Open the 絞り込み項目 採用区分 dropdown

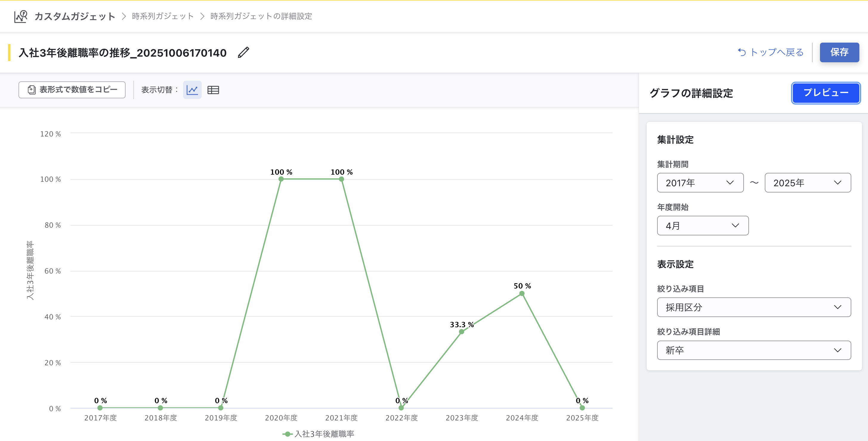coord(753,307)
